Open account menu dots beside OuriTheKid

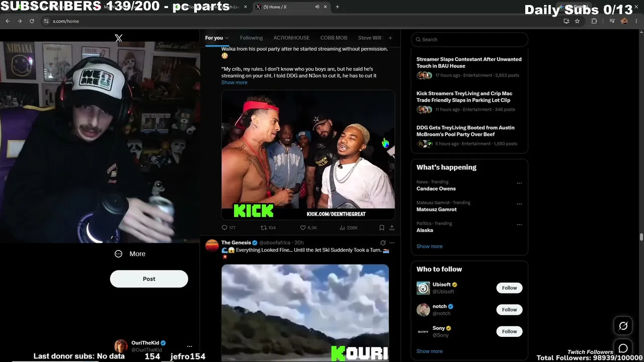[x=190, y=346]
